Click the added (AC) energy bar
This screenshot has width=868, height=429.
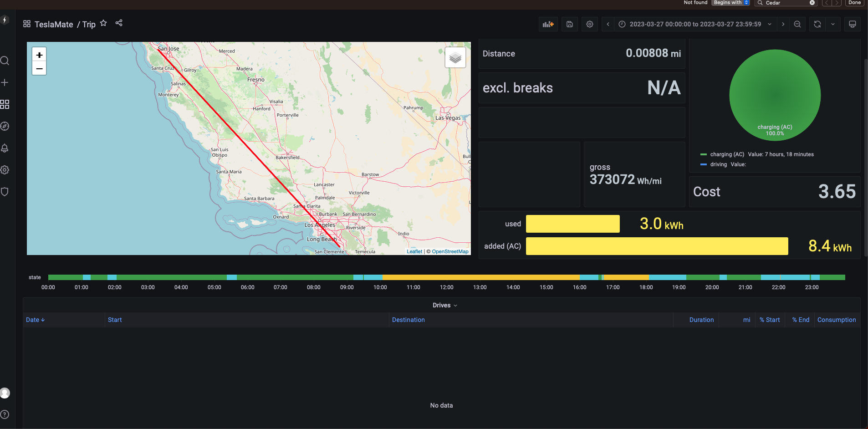tap(657, 246)
